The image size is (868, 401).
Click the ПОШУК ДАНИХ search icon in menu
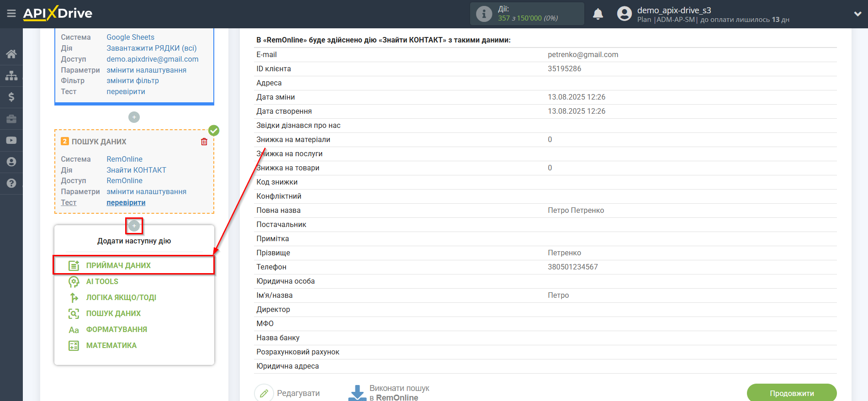click(74, 314)
